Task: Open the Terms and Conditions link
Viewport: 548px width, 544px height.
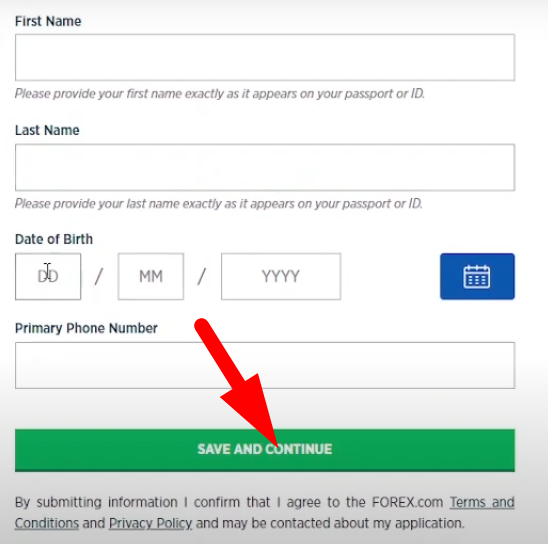Action: click(x=265, y=513)
